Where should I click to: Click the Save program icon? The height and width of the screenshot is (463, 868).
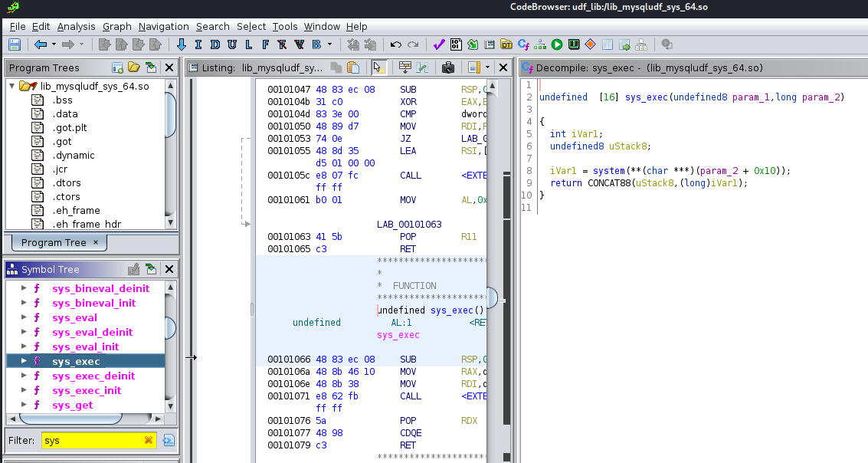[14, 44]
